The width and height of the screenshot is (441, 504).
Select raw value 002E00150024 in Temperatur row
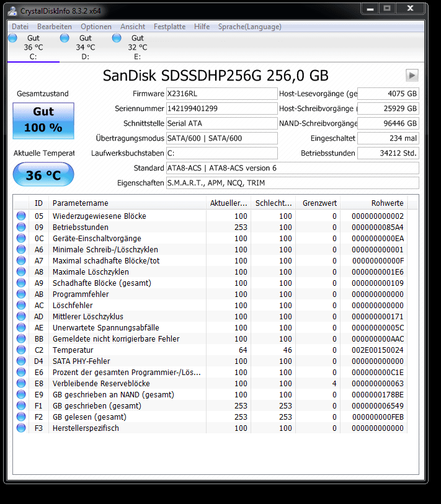click(378, 350)
